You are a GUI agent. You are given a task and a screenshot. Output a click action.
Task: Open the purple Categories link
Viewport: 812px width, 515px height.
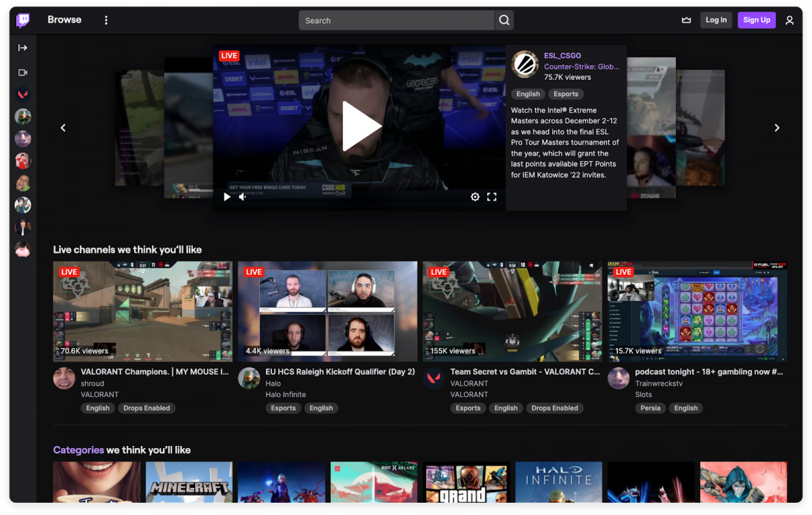[78, 450]
